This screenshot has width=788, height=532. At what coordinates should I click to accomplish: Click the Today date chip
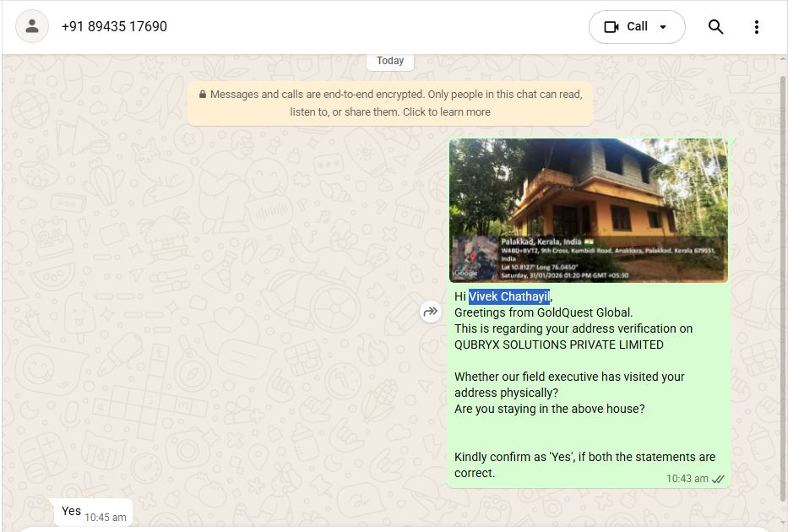coord(389,61)
